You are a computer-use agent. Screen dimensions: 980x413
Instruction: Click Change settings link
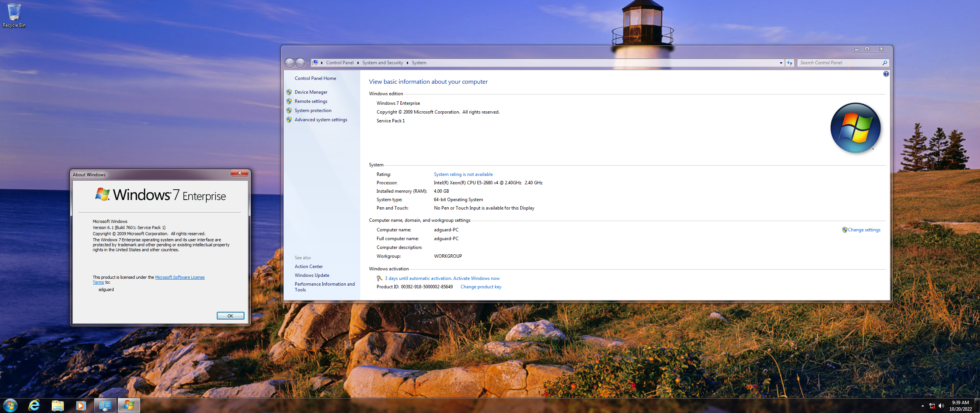tap(864, 230)
